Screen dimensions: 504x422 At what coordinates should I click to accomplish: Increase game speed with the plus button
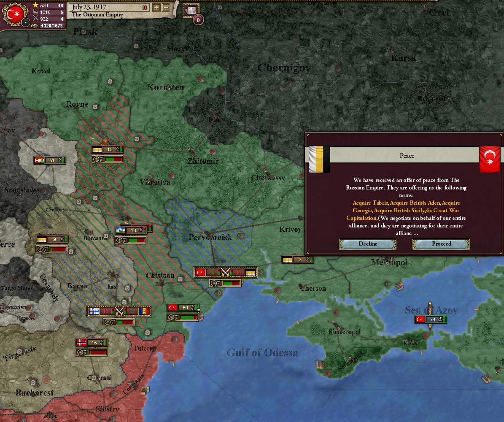click(156, 7)
